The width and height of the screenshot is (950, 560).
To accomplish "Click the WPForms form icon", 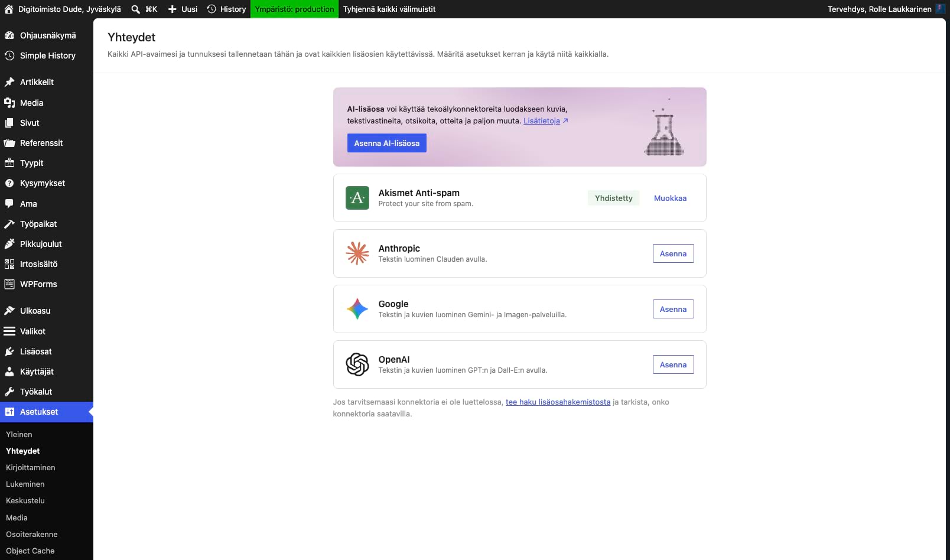I will click(9, 284).
